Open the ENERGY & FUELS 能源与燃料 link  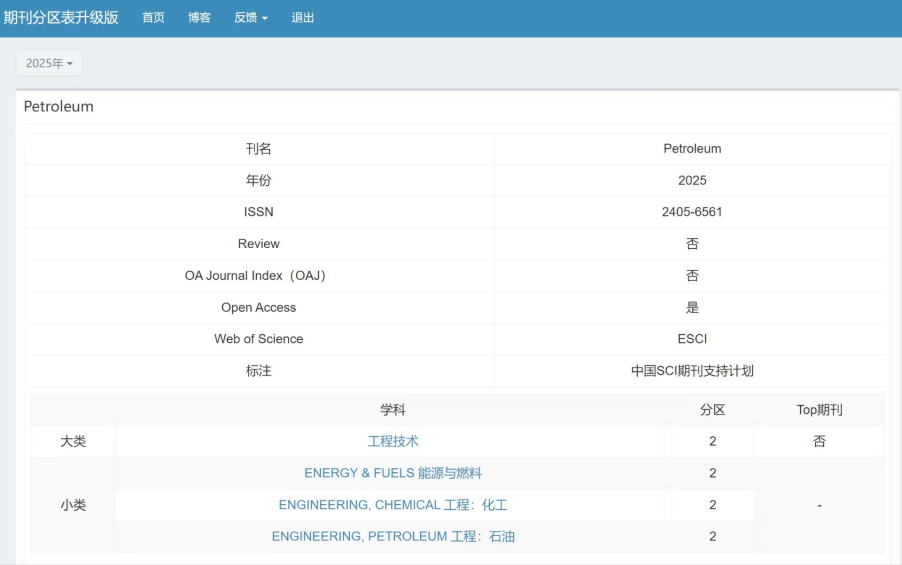point(393,473)
